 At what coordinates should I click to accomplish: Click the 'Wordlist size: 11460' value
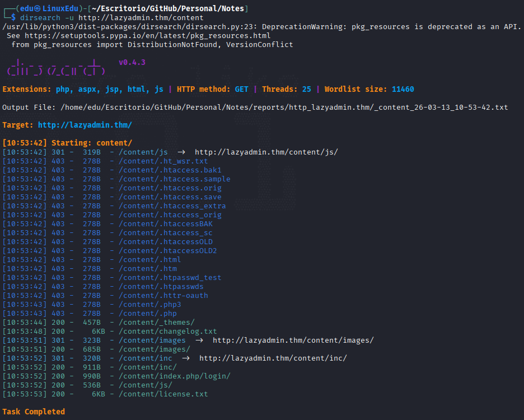tap(369, 89)
